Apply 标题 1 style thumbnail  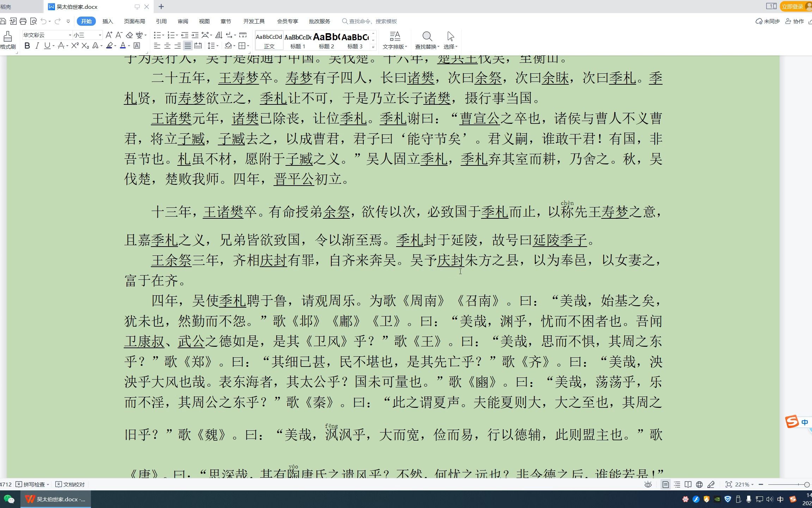point(298,41)
